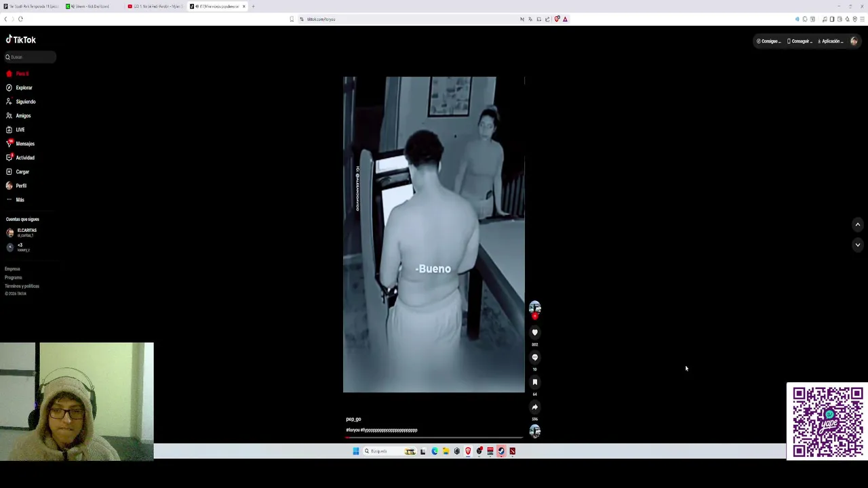Seek on the video progress bar
868x488 pixels.
point(434,437)
